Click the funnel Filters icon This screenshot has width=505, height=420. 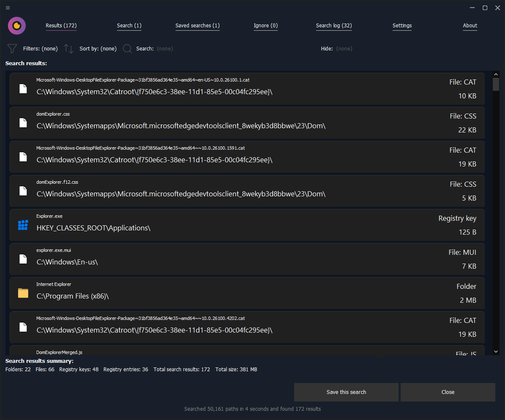(12, 49)
